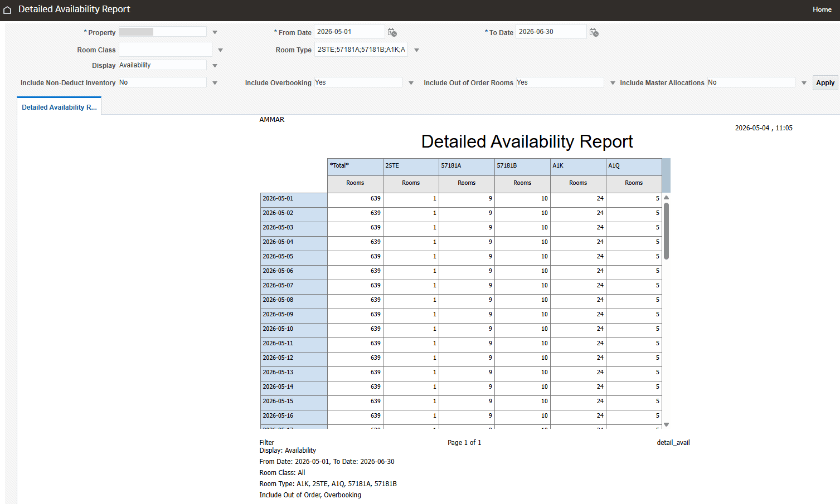Click the detail_avail footer text
840x504 pixels.
pos(673,443)
